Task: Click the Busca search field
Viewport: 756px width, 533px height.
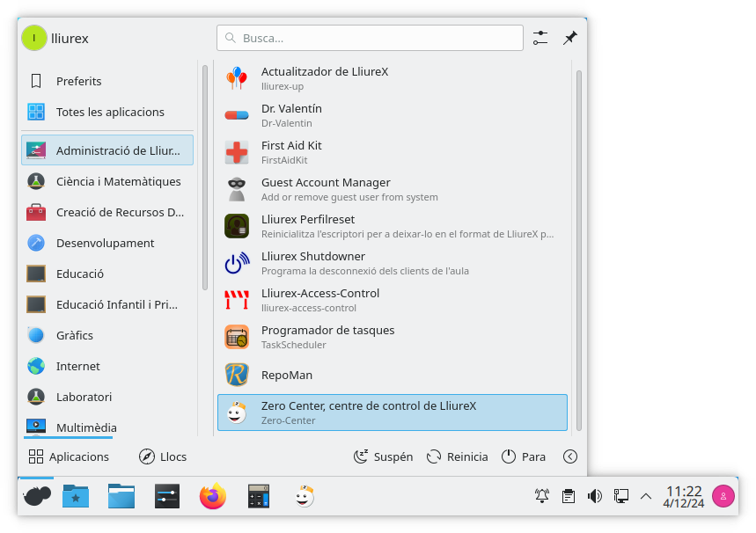Action: (370, 38)
